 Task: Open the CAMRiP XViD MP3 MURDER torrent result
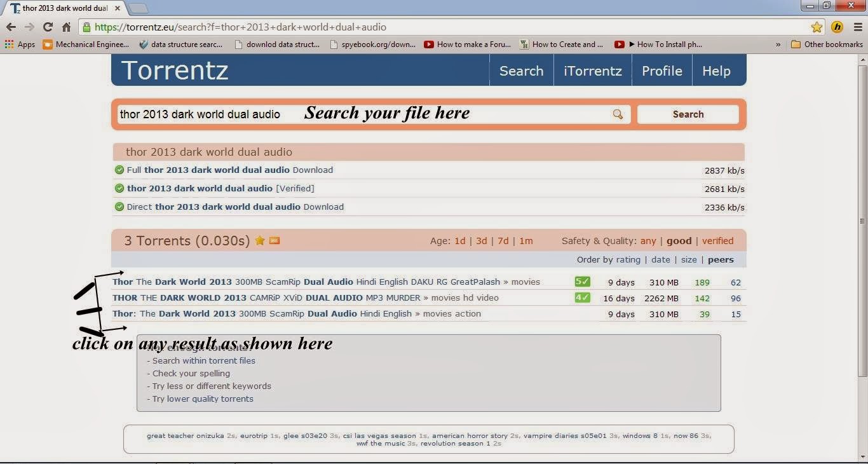266,298
